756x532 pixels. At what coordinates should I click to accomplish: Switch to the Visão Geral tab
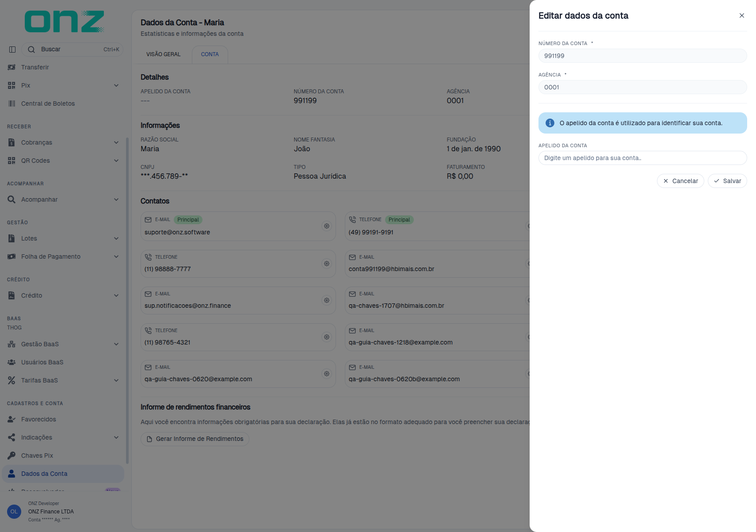pyautogui.click(x=164, y=54)
